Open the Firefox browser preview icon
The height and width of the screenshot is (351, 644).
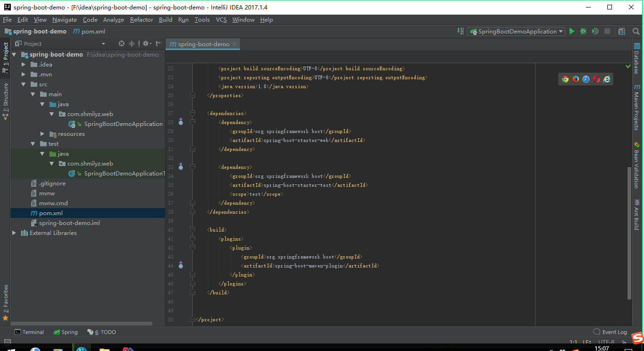click(576, 79)
